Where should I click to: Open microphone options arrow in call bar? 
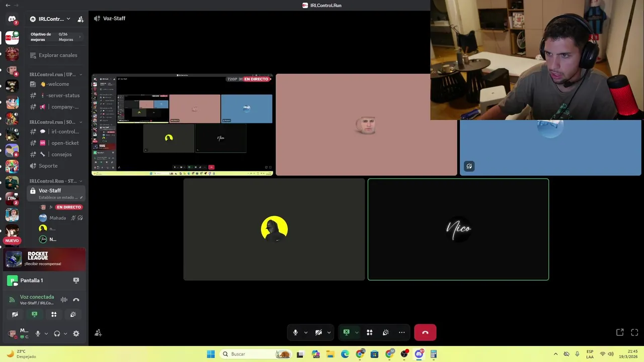click(305, 332)
